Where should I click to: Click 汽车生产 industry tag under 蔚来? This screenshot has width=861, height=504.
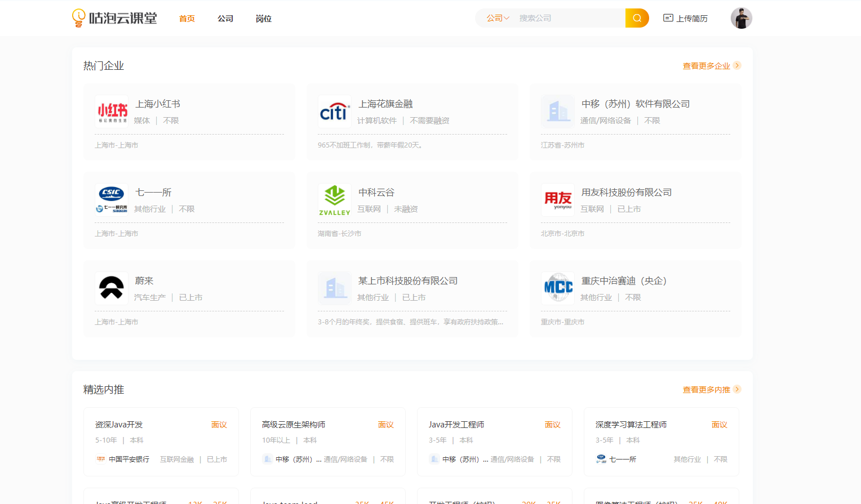coord(150,297)
